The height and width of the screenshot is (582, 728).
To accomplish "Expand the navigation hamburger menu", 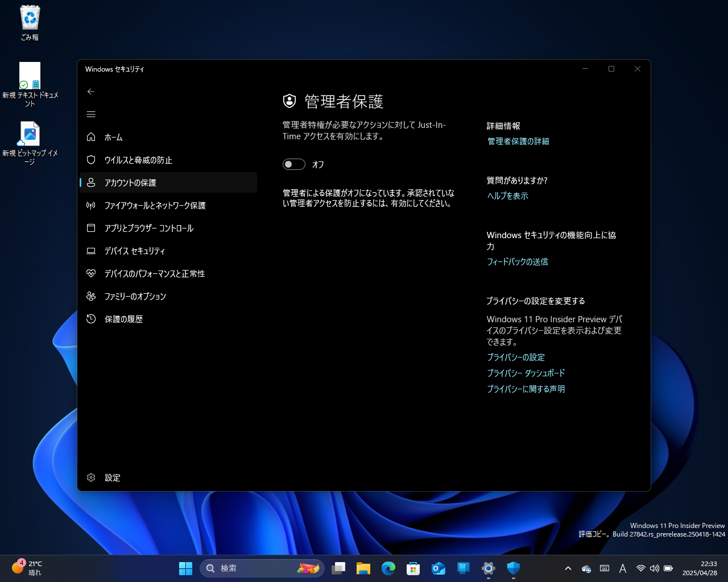I will 91,114.
